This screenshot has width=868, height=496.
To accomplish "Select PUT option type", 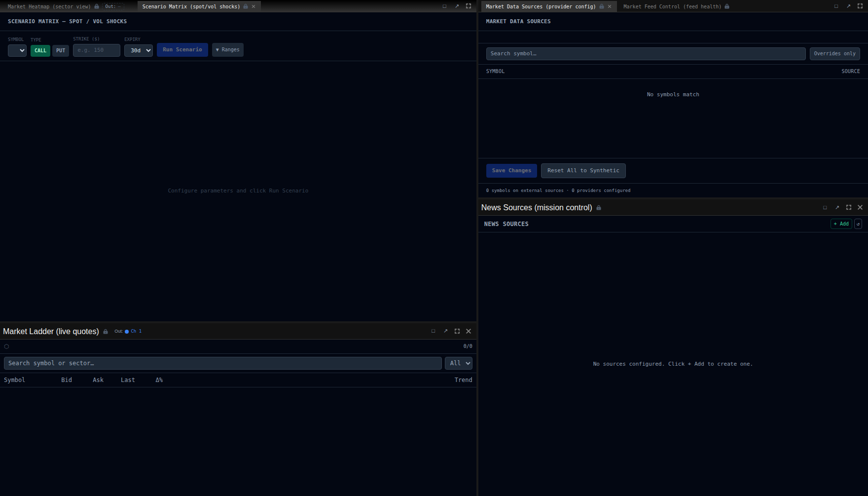I will coord(61,50).
